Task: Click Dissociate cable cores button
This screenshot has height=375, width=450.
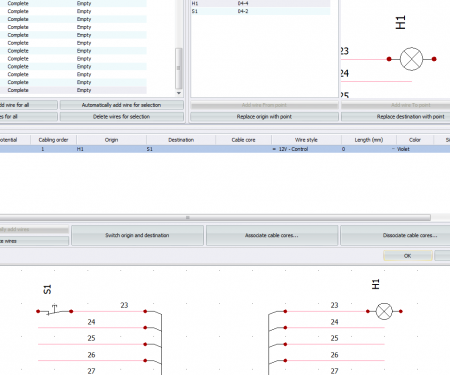Action: 410,235
